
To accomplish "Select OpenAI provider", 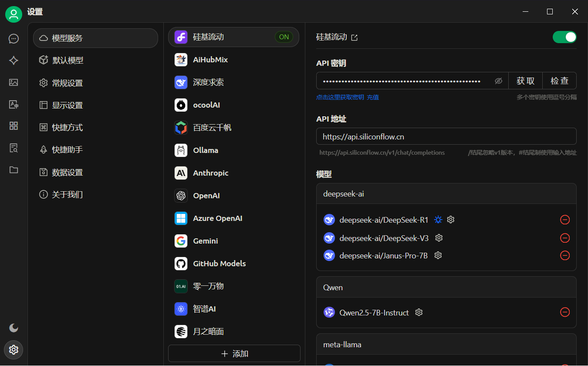I will (x=234, y=196).
